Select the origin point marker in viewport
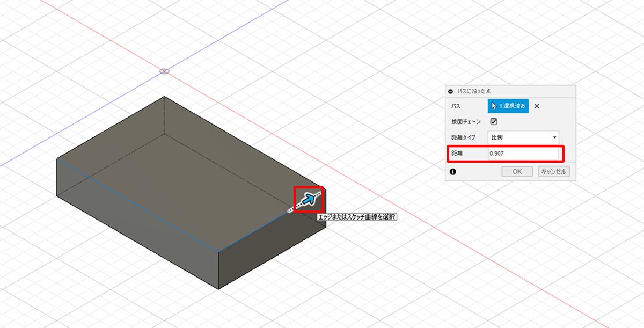The width and height of the screenshot is (644, 328). pyautogui.click(x=165, y=71)
